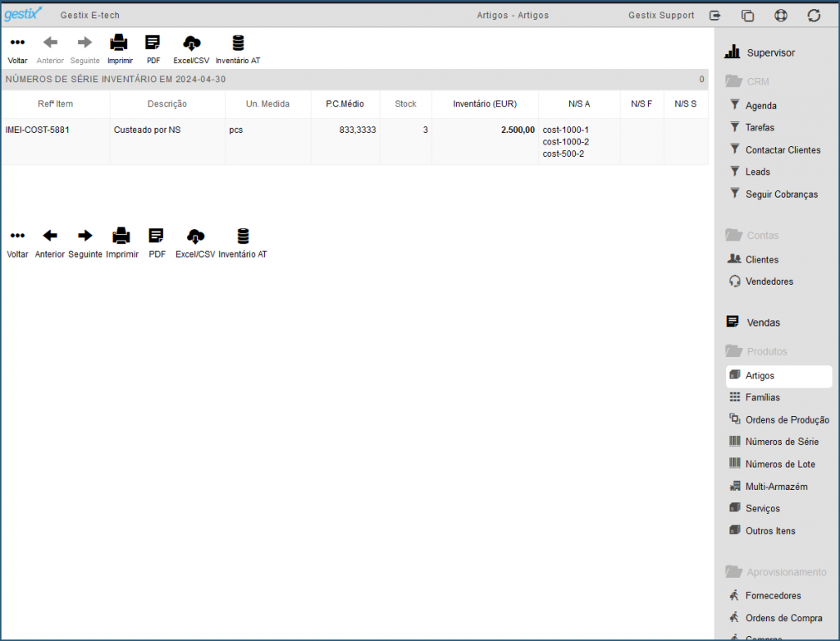This screenshot has width=840, height=641.
Task: Open Números de Série in sidebar
Action: point(774,442)
